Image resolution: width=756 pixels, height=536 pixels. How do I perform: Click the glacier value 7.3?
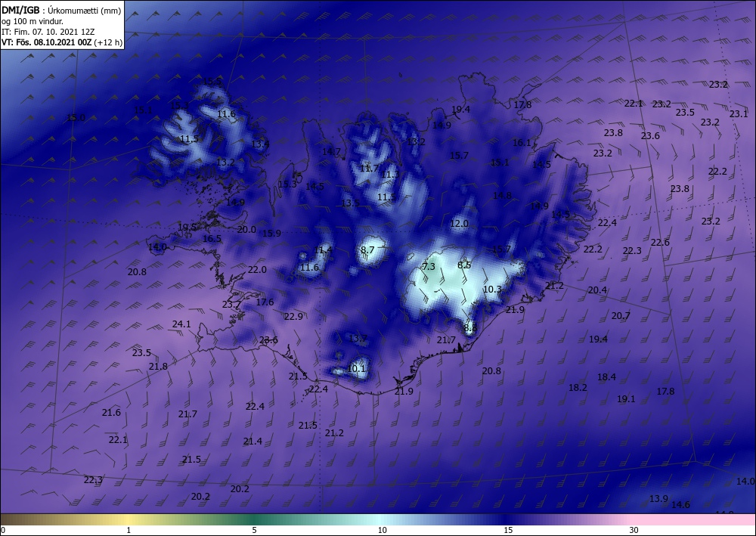point(429,267)
